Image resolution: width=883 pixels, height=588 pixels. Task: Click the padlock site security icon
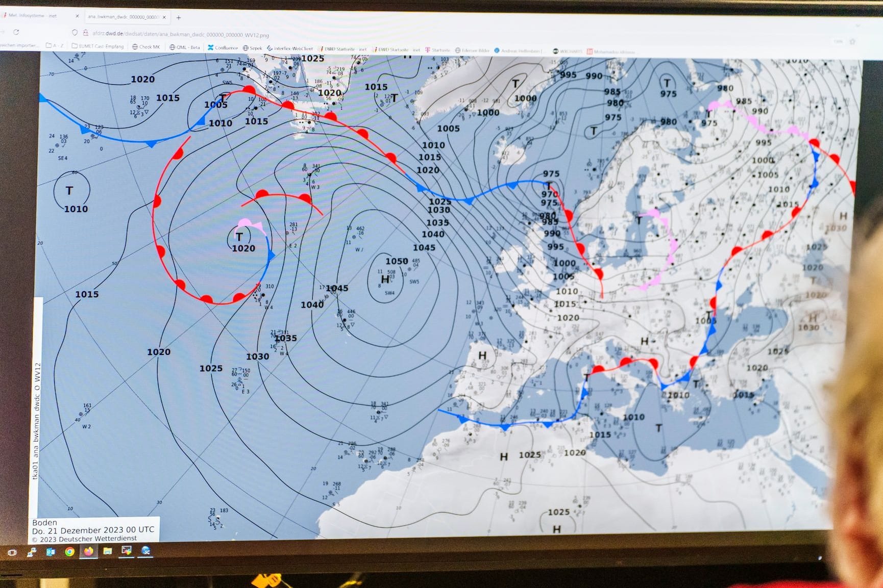pos(85,33)
